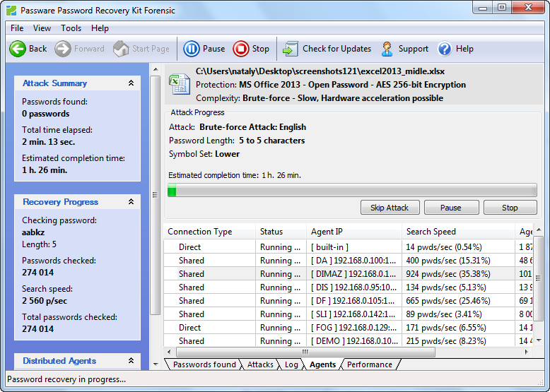Click the Excel file icon
The width and height of the screenshot is (550, 392).
[x=177, y=84]
